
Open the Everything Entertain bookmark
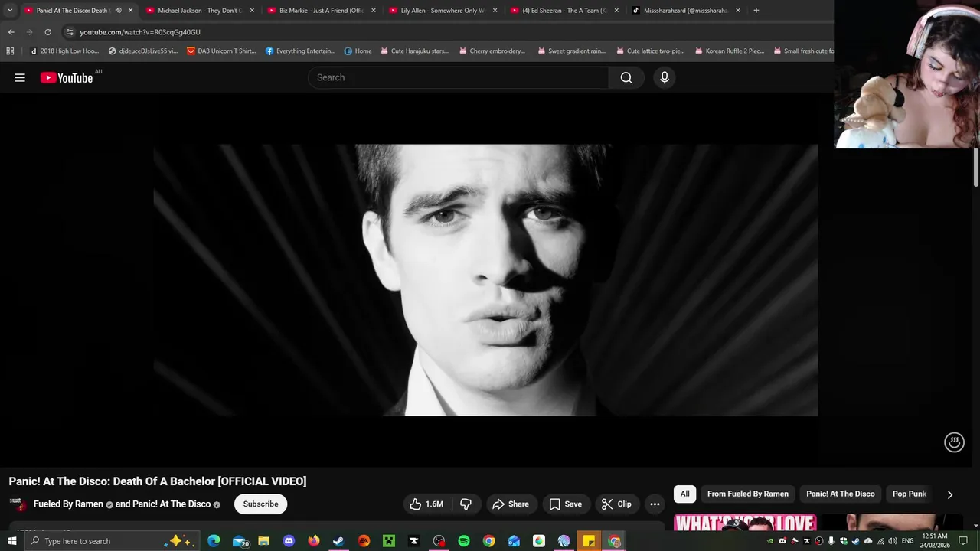coord(300,51)
